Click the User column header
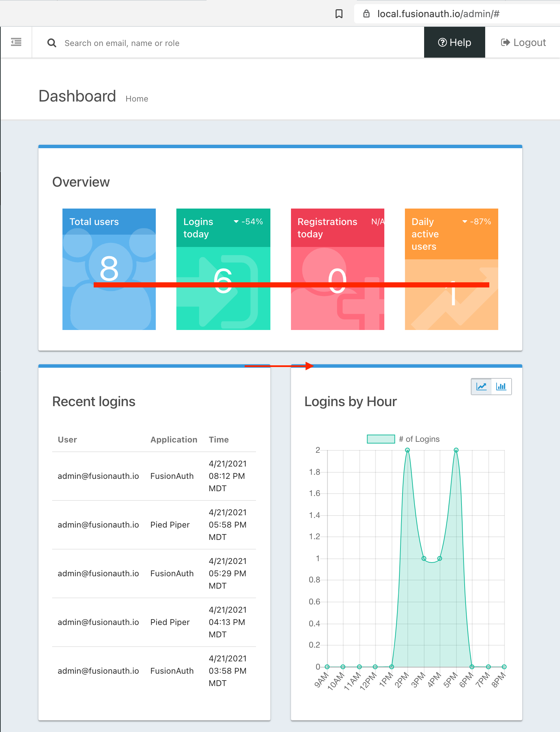The height and width of the screenshot is (732, 560). tap(67, 440)
